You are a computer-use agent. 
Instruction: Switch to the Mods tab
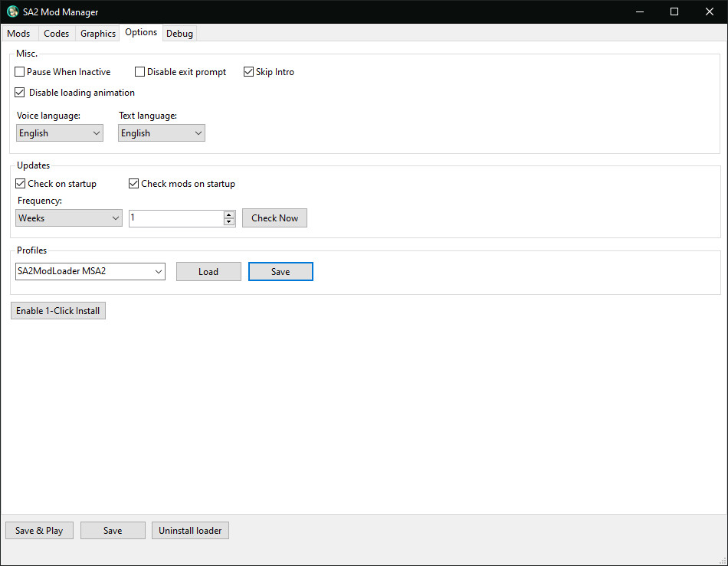18,34
